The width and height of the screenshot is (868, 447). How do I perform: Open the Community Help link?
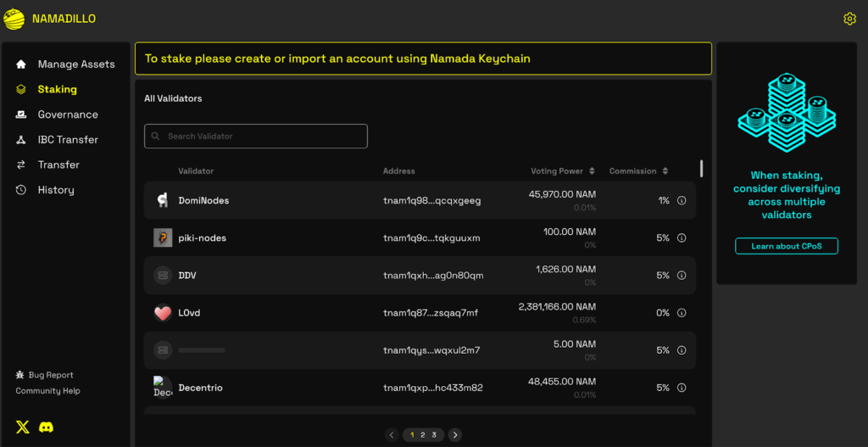47,391
